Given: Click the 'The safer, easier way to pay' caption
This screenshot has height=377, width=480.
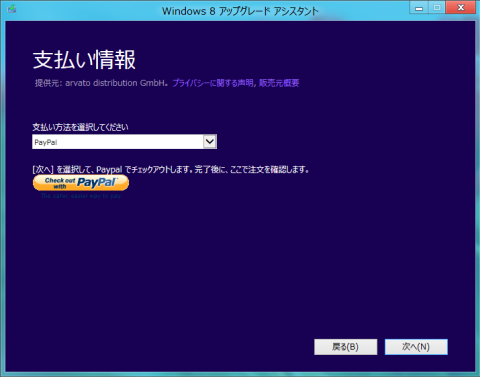Looking at the screenshot, I should click(81, 196).
